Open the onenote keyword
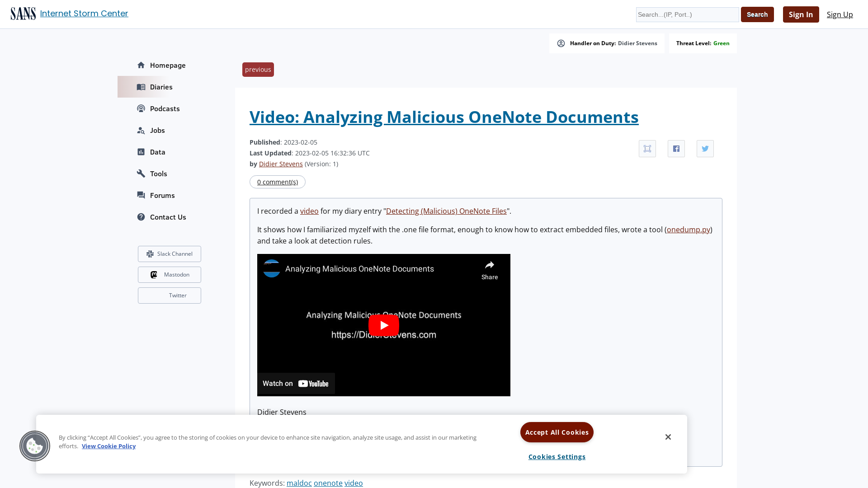The image size is (868, 488). pos(328,483)
